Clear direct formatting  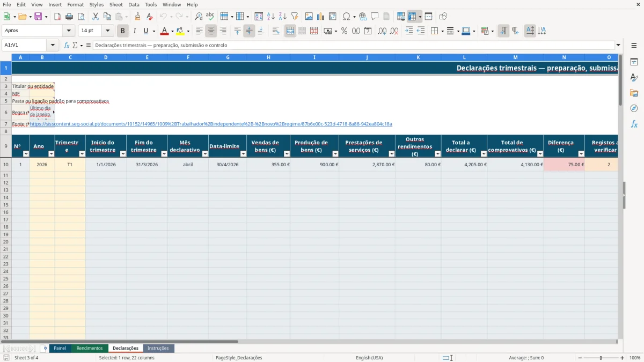(x=149, y=17)
